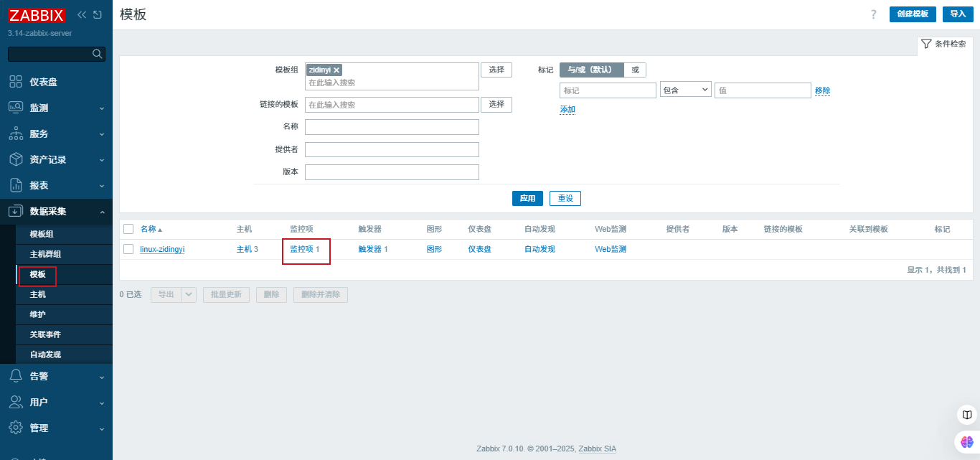The image size is (980, 460).
Task: Collapse the sidebar with double-chevron icon
Action: pyautogui.click(x=82, y=14)
